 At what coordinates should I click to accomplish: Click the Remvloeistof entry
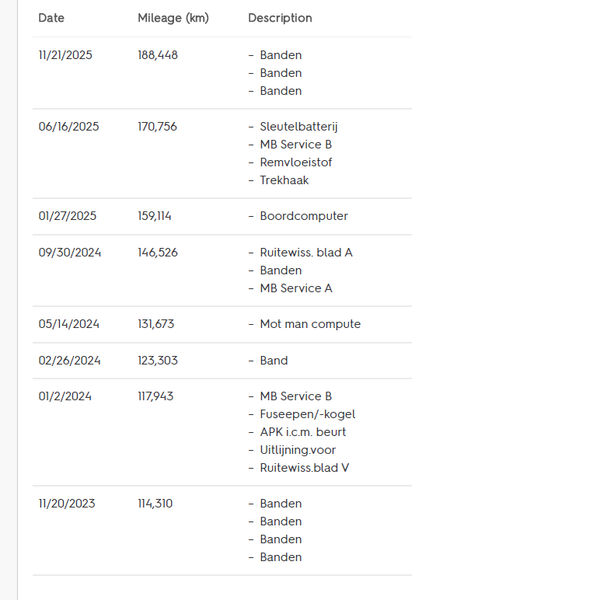point(296,162)
